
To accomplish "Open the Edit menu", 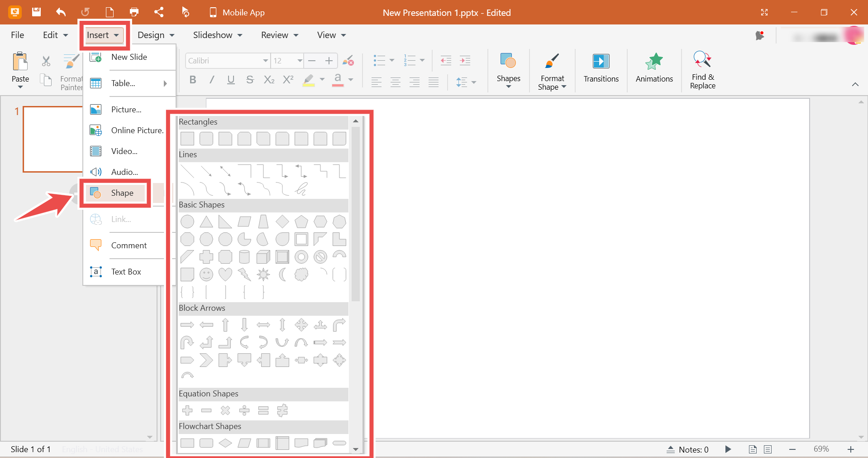I will tap(55, 35).
